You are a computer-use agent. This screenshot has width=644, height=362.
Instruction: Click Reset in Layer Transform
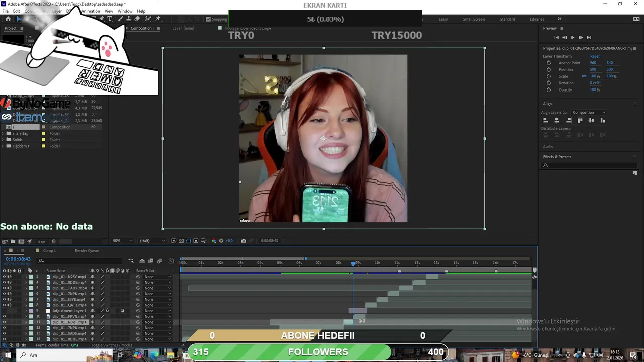click(x=595, y=56)
